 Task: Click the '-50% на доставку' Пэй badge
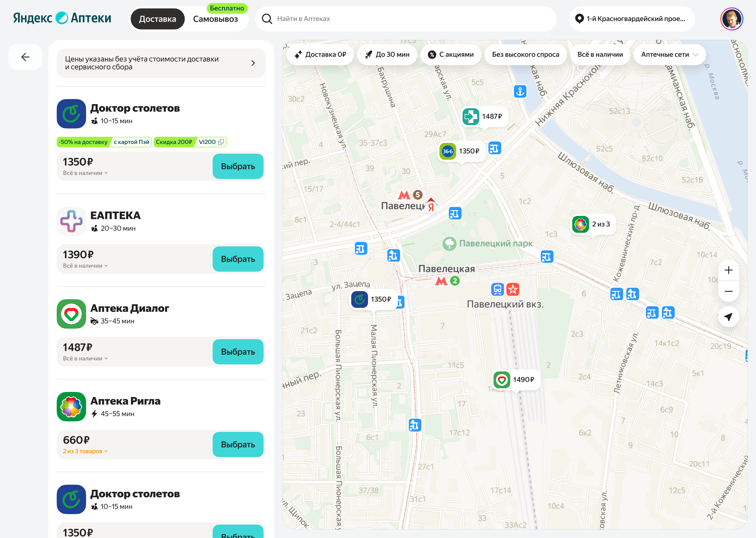tap(104, 142)
